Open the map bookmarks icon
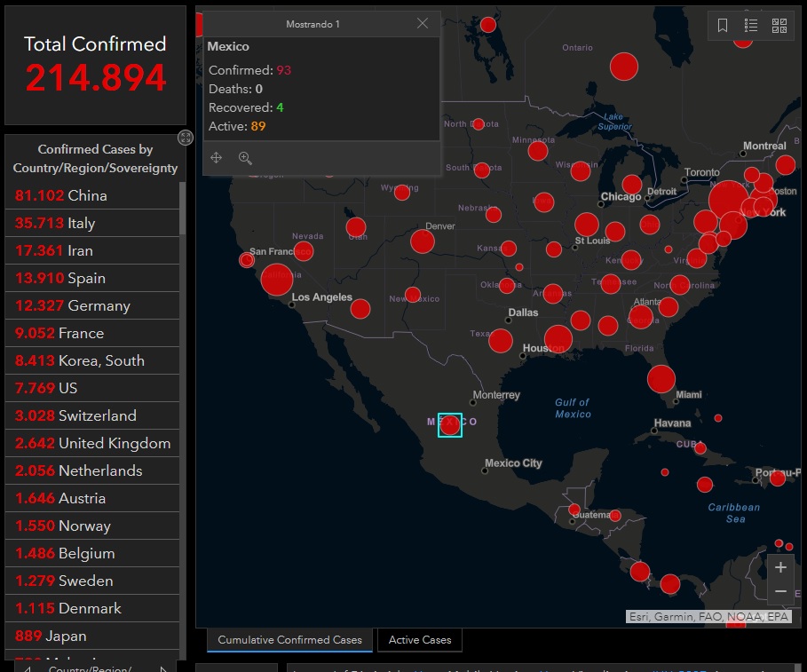Image resolution: width=807 pixels, height=672 pixels. (x=723, y=26)
